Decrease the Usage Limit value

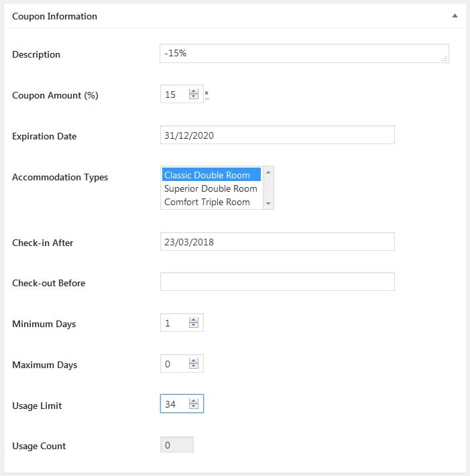[194, 408]
